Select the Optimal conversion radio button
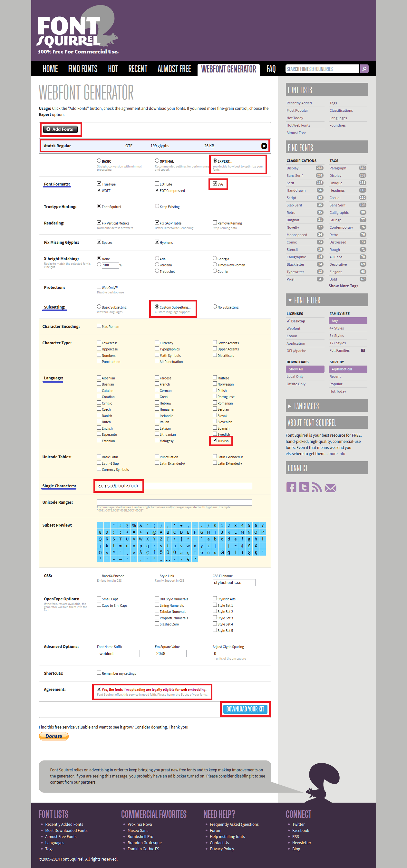 [x=157, y=161]
